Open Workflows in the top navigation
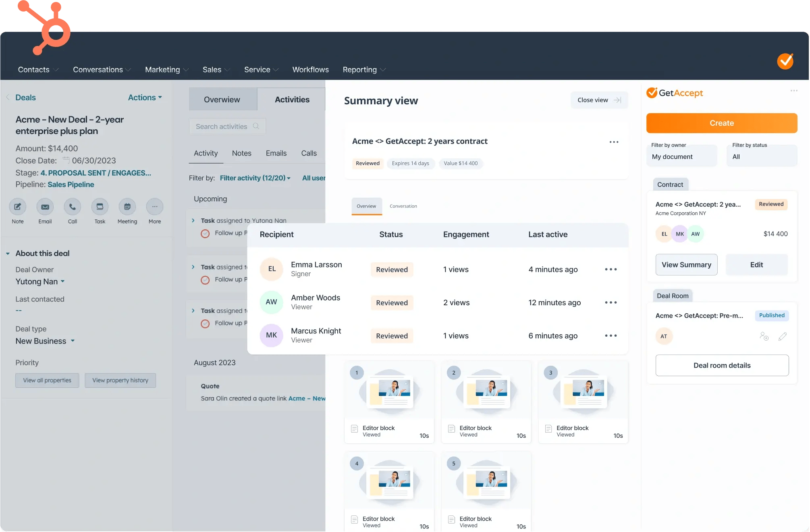 click(x=310, y=70)
